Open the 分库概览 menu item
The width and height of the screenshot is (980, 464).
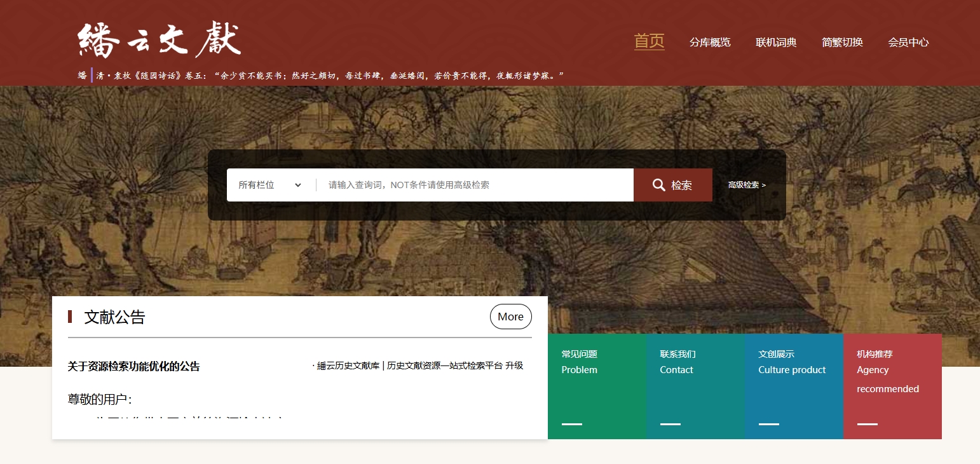pyautogui.click(x=710, y=43)
